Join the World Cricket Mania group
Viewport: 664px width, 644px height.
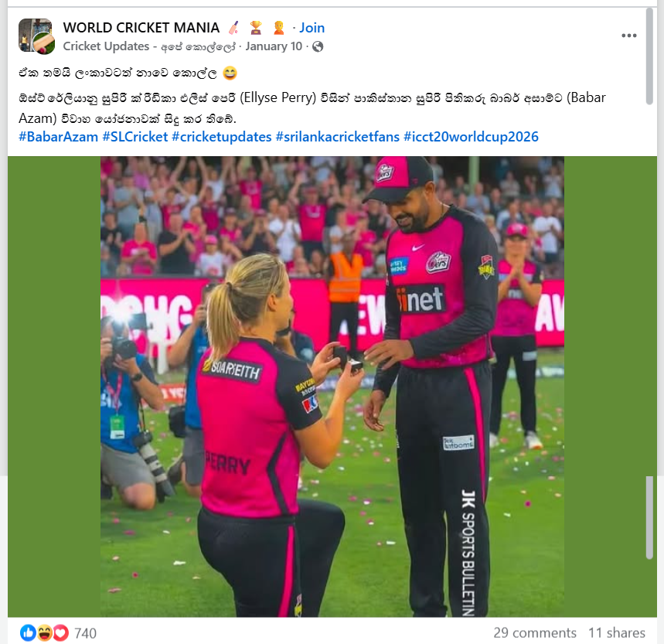[x=312, y=28]
